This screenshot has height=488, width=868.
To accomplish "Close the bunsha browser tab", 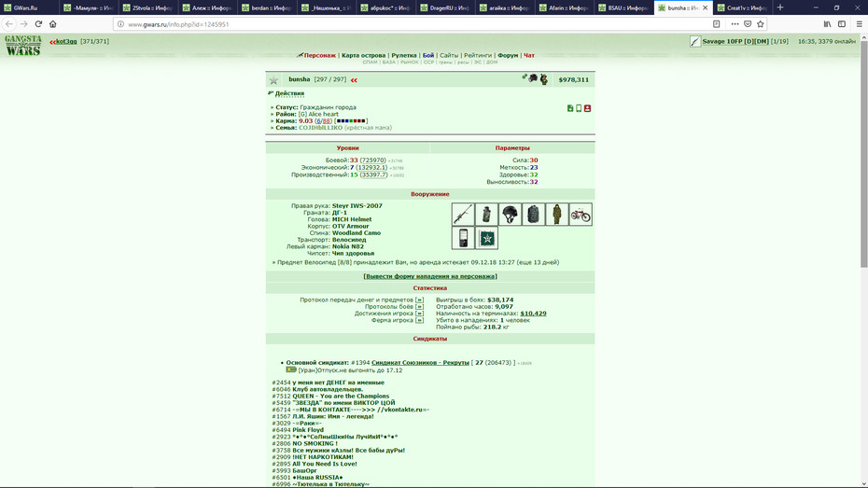I will (x=705, y=7).
